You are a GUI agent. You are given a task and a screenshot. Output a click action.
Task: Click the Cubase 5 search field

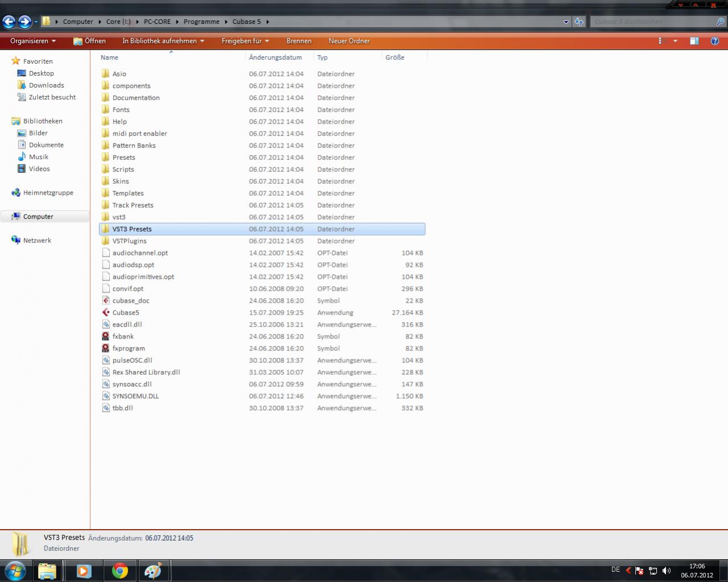click(652, 22)
